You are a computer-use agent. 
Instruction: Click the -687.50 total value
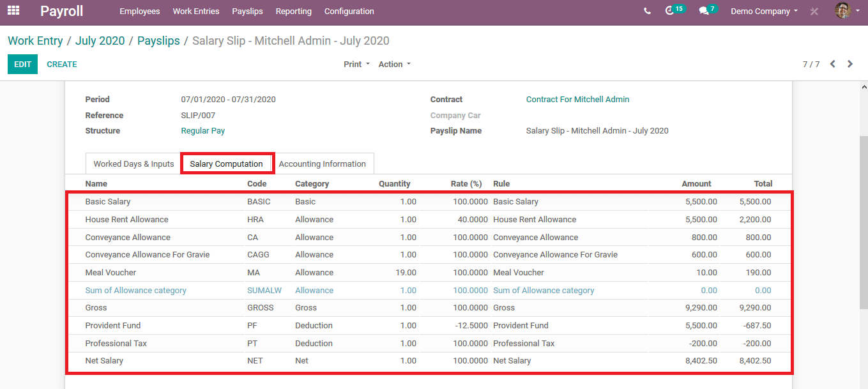pyautogui.click(x=758, y=326)
